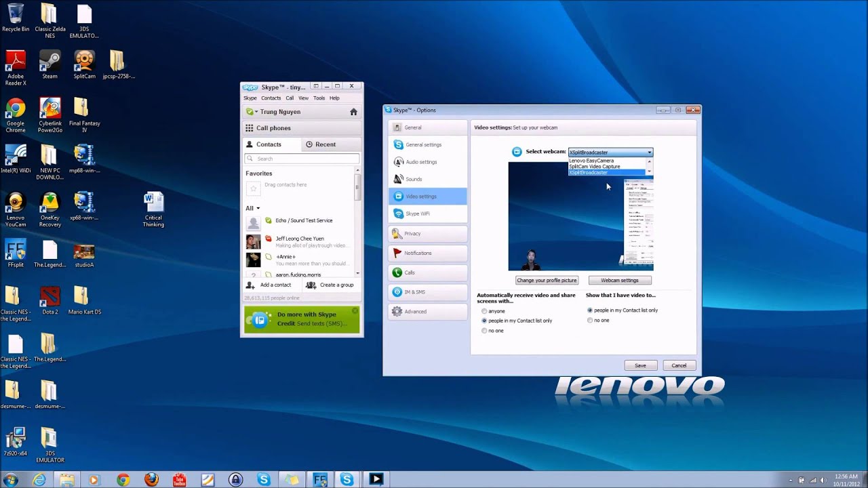Save the Skype options

[x=640, y=365]
